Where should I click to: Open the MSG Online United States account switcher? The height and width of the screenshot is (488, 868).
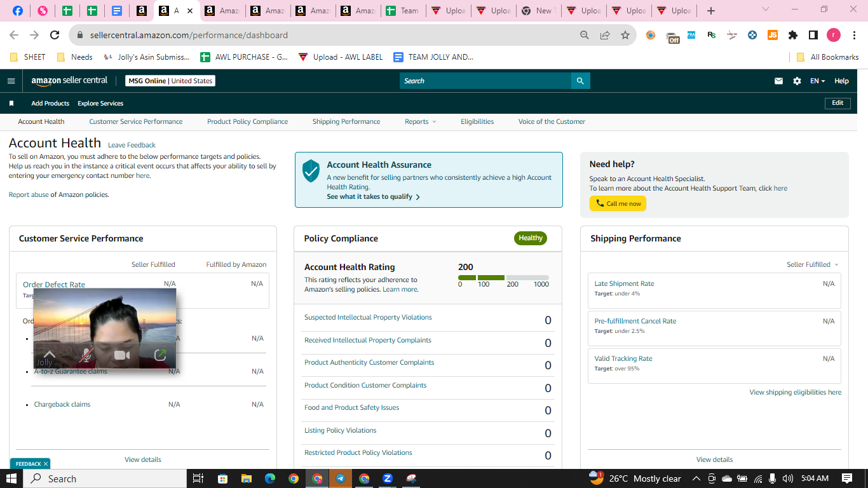[x=170, y=81]
